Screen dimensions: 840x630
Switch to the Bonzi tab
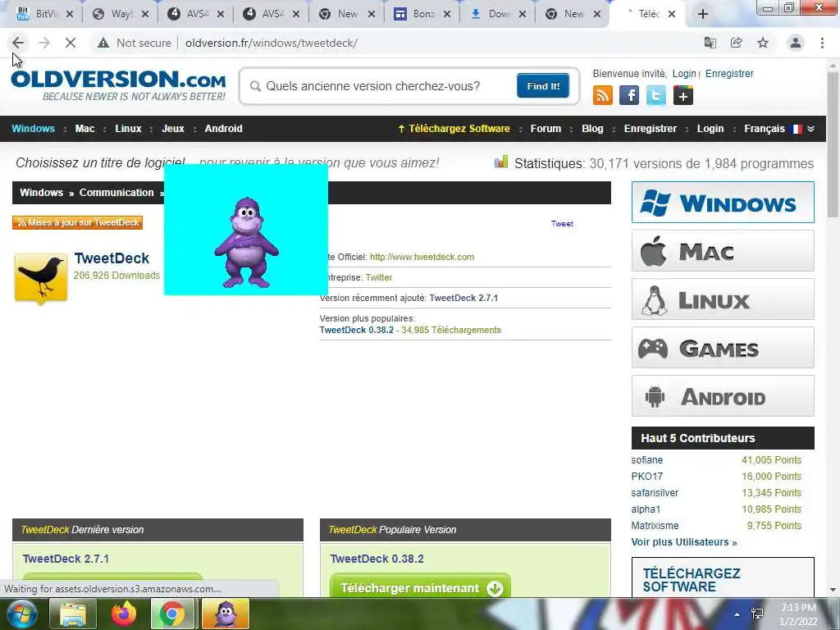[422, 14]
